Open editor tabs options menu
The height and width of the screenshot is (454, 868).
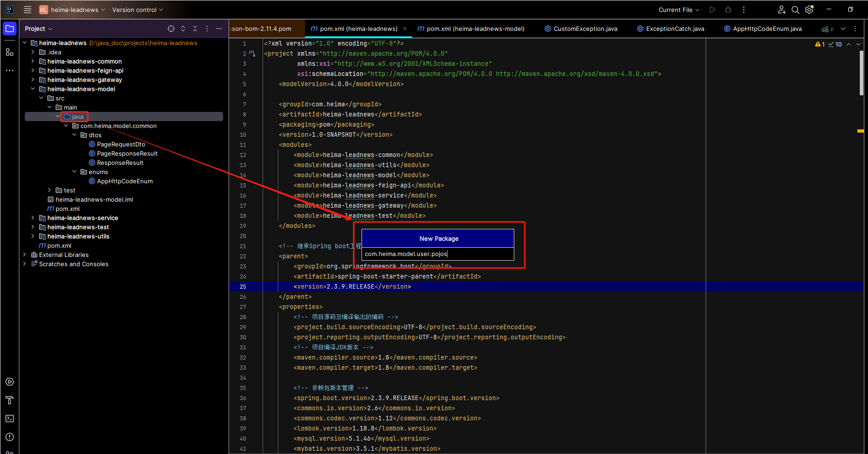tap(855, 29)
